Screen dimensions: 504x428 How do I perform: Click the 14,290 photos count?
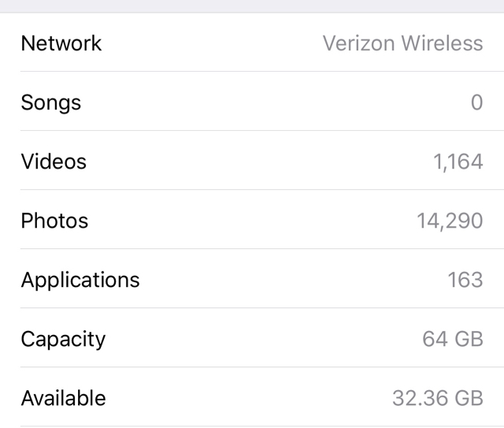450,221
